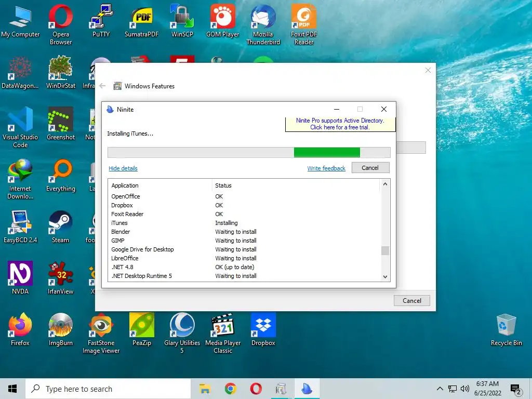Open the Windows Start menu
This screenshot has height=399, width=532.
[x=12, y=389]
